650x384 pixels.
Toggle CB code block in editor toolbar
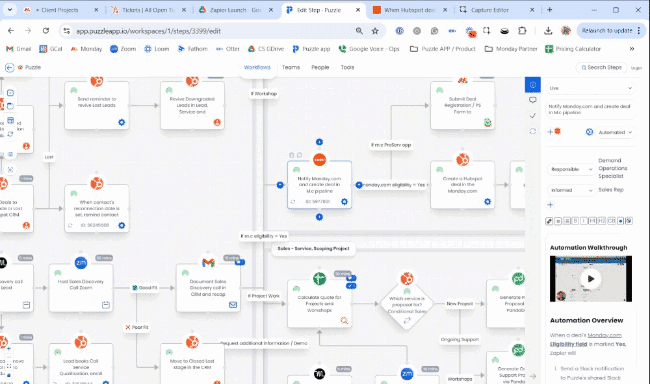click(611, 221)
